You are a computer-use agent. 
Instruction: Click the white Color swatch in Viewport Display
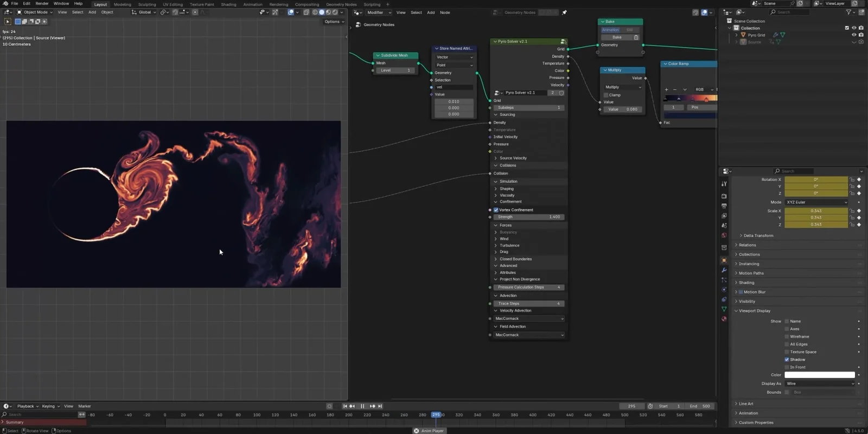pos(819,375)
